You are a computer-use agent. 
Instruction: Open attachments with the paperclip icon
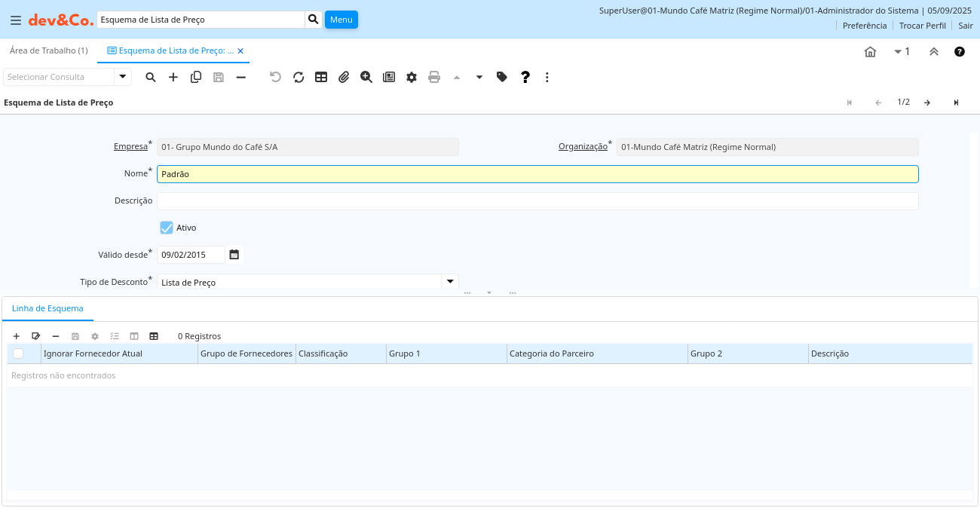pos(344,77)
